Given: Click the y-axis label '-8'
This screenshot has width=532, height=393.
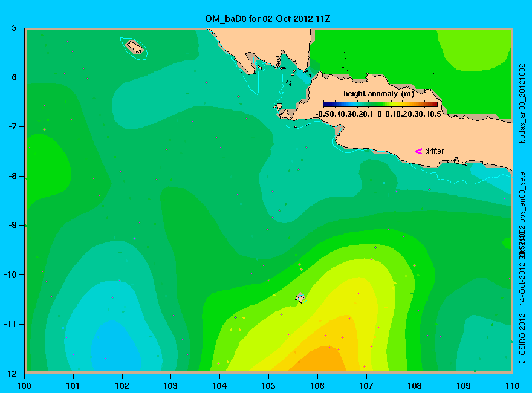Looking at the screenshot, I should pyautogui.click(x=12, y=176).
